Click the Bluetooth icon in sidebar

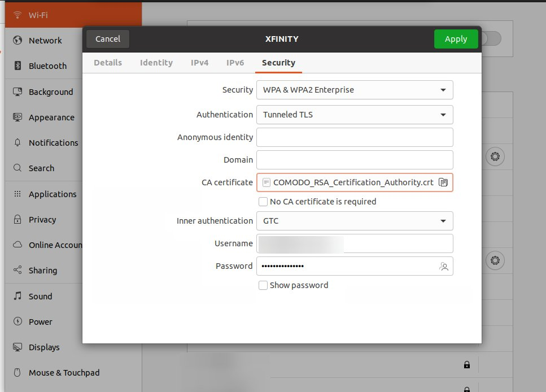(18, 66)
